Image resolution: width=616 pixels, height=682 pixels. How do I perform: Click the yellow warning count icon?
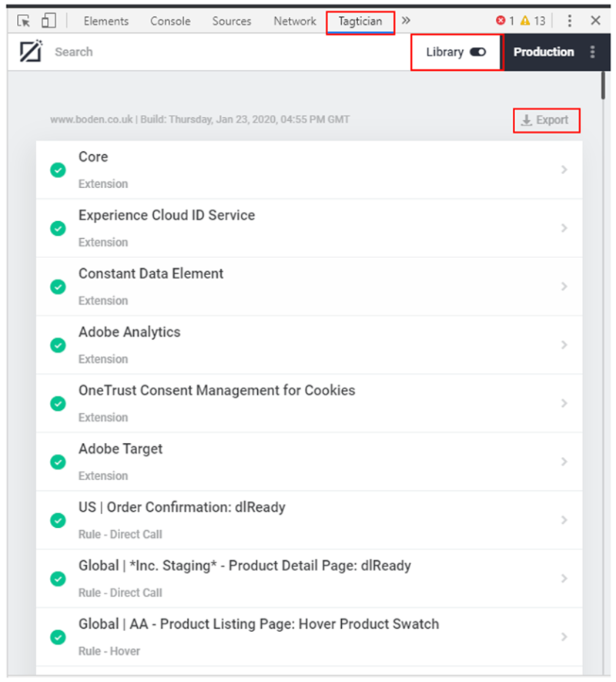coord(525,21)
